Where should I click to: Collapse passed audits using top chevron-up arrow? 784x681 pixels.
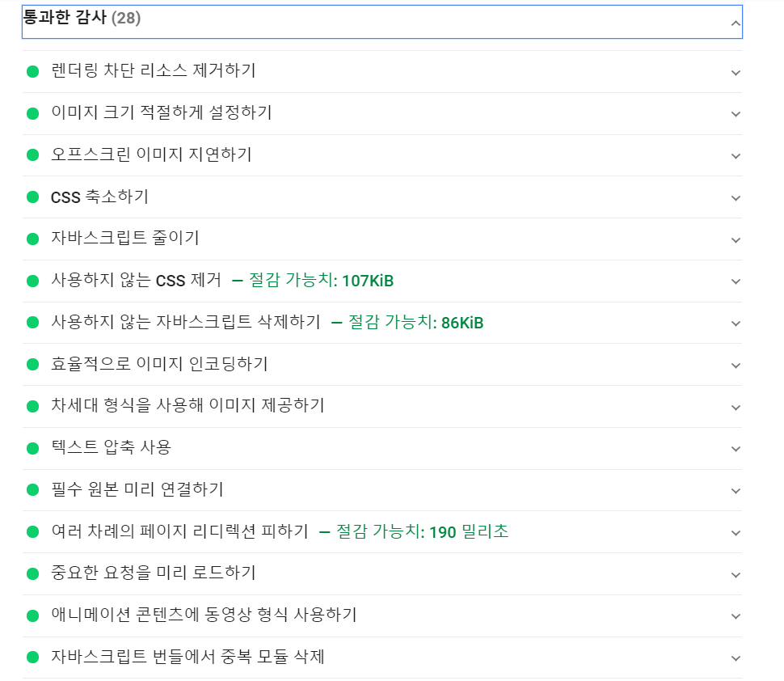click(x=736, y=23)
